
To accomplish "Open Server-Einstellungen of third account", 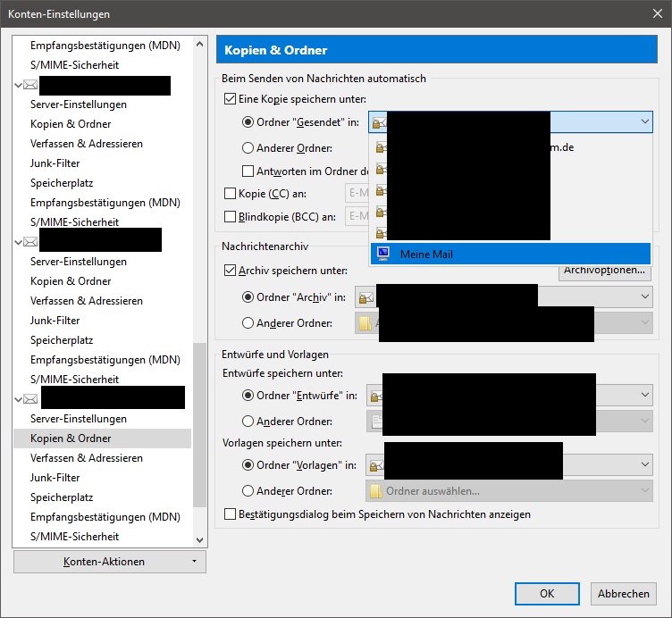I will click(x=79, y=419).
